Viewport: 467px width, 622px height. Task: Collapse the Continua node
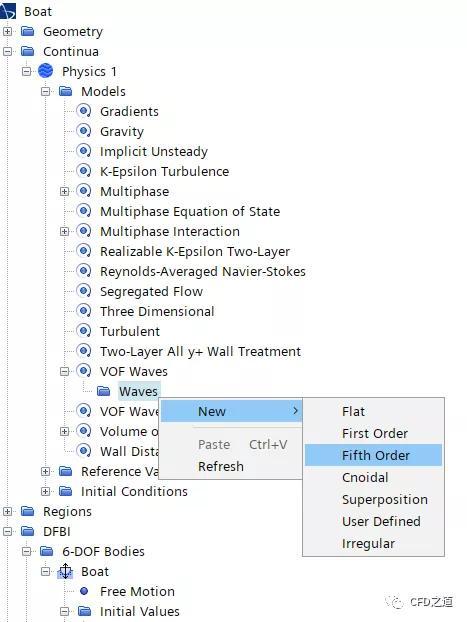(x=7, y=51)
